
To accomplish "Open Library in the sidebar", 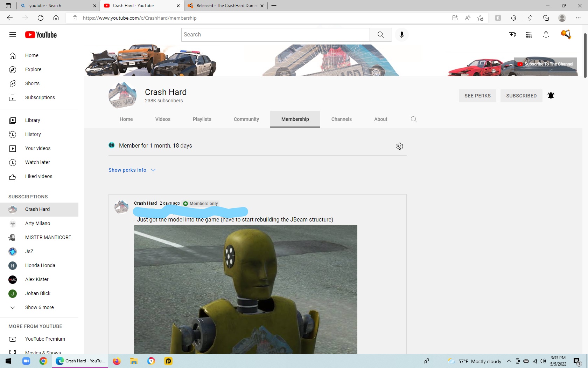I will [x=39, y=120].
